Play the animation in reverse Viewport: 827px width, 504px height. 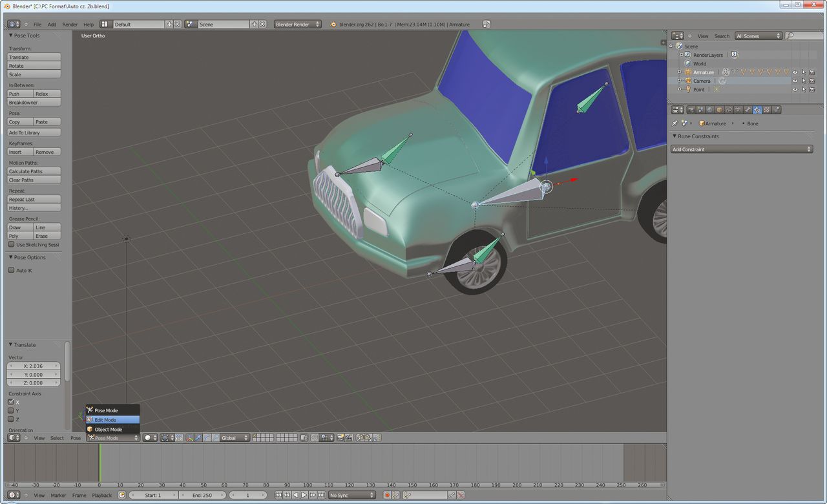point(295,495)
